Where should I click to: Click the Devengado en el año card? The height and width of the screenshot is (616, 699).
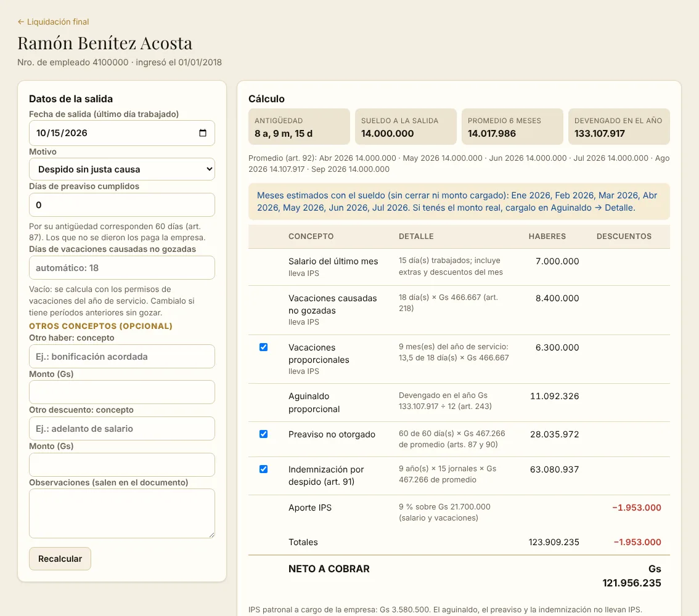619,126
